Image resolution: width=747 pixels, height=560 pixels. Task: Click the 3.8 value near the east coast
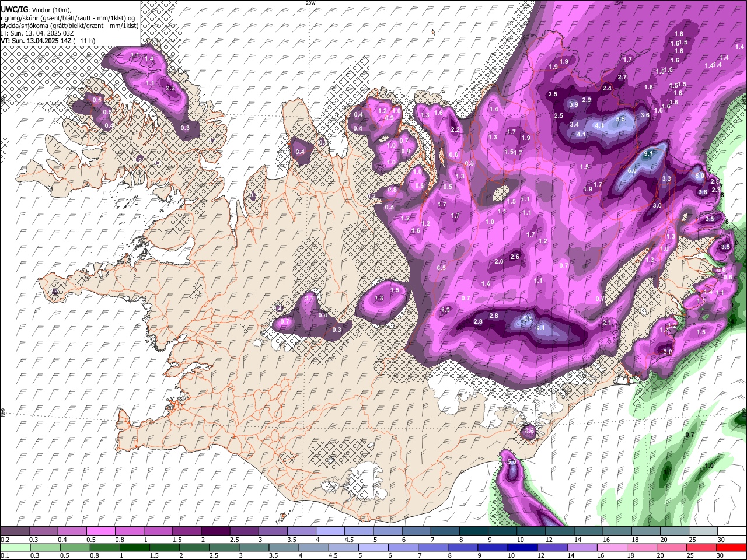703,192
